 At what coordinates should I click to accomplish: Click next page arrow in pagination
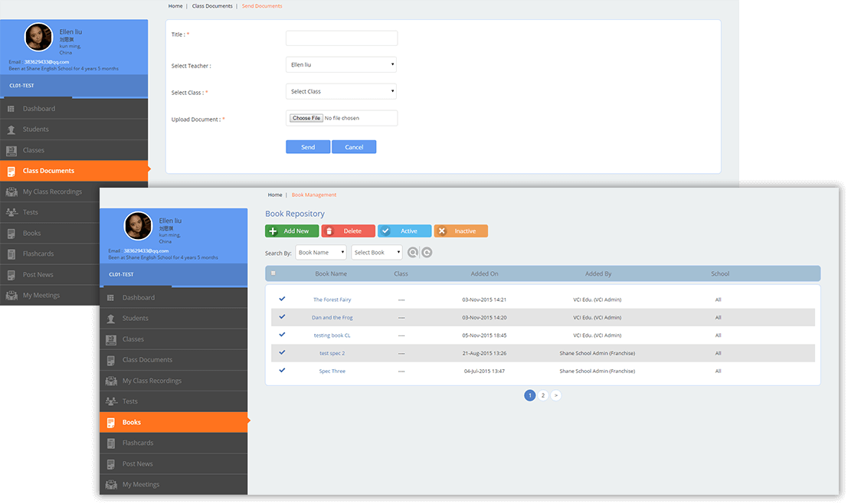556,395
